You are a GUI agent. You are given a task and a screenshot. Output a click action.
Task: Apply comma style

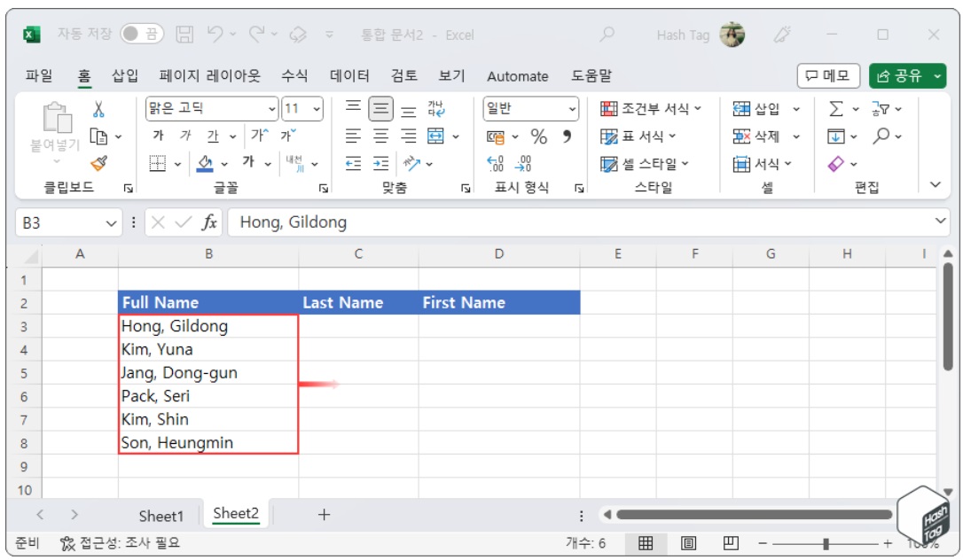click(567, 136)
